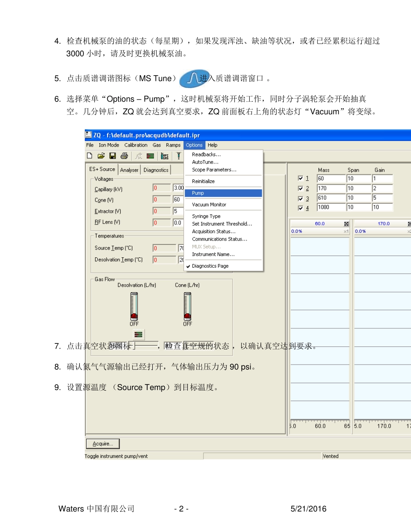Screen dimensions: 411x532
Task: Click the Desolvation gas flow gauge
Action: tap(134, 306)
